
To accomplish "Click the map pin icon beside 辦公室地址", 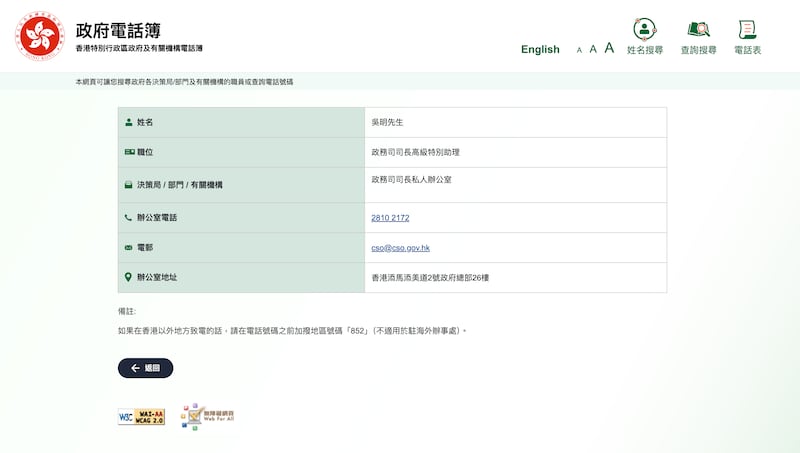I will [128, 277].
